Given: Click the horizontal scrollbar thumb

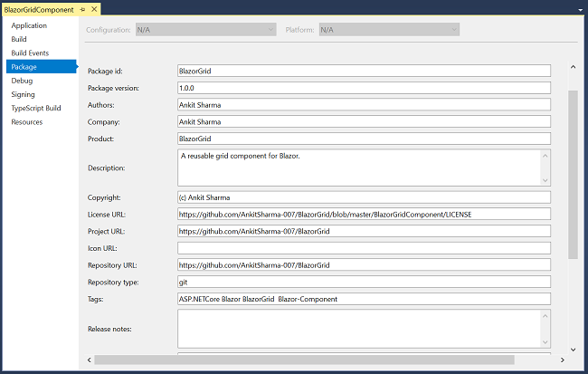Looking at the screenshot, I should coord(304,360).
